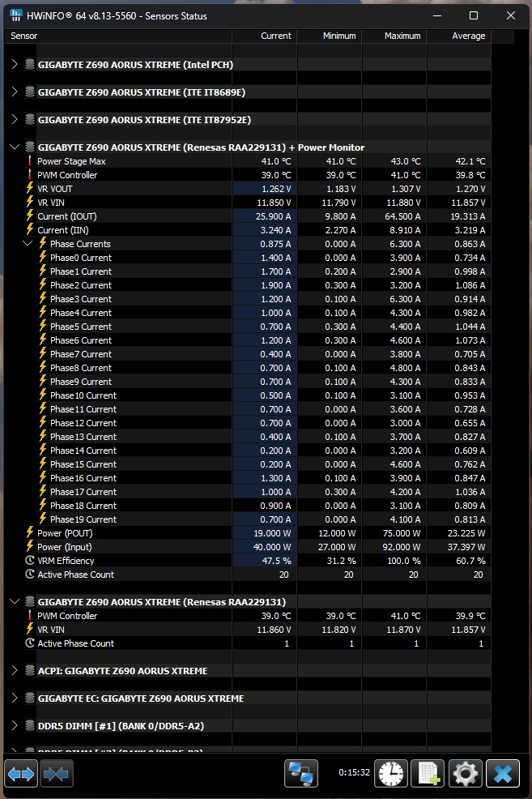Select the Current (IIN) row label
532x799 pixels.
62,230
